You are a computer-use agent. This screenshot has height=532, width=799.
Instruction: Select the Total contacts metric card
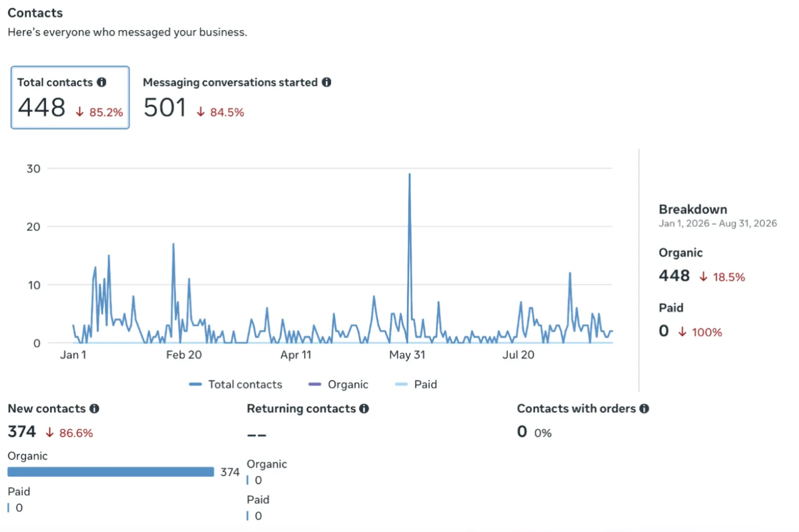(x=70, y=98)
